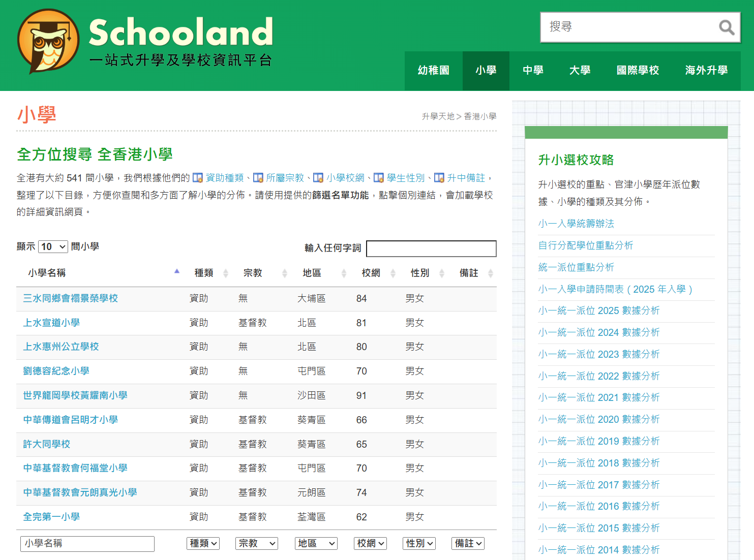Open 中華基督教會元朗真光小學 link
Image resolution: width=754 pixels, height=560 pixels.
[80, 492]
